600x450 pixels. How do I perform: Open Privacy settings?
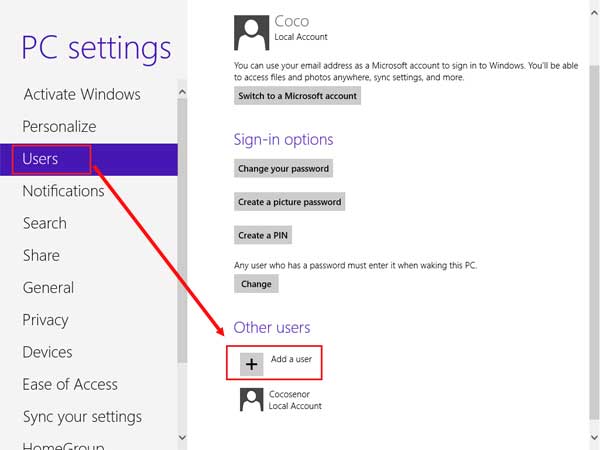(x=46, y=320)
